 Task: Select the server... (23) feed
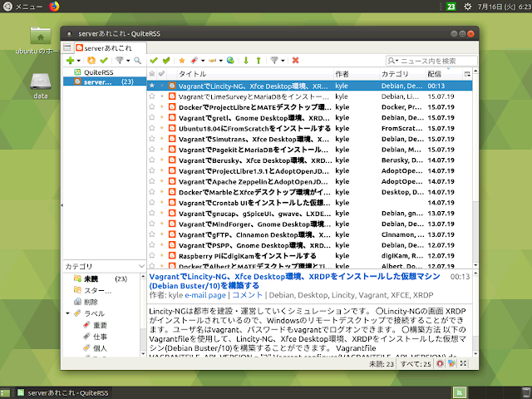(105, 81)
